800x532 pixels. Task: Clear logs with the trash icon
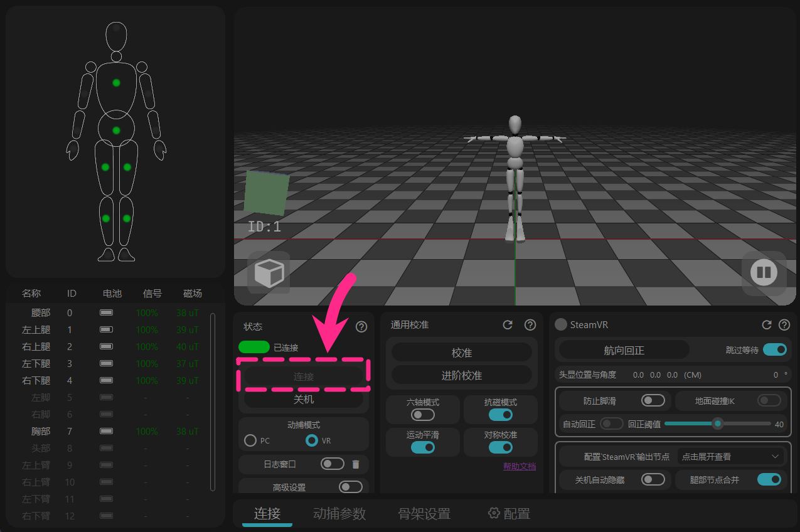pos(356,464)
